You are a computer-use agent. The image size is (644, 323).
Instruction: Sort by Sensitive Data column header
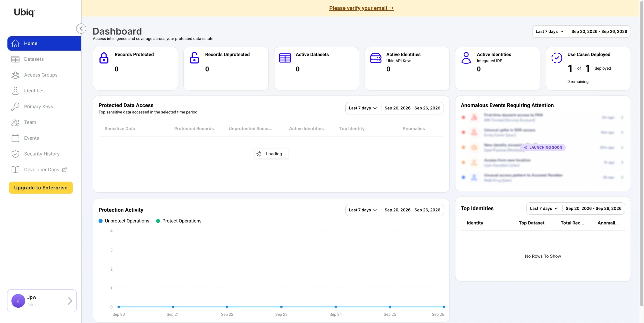(x=120, y=129)
